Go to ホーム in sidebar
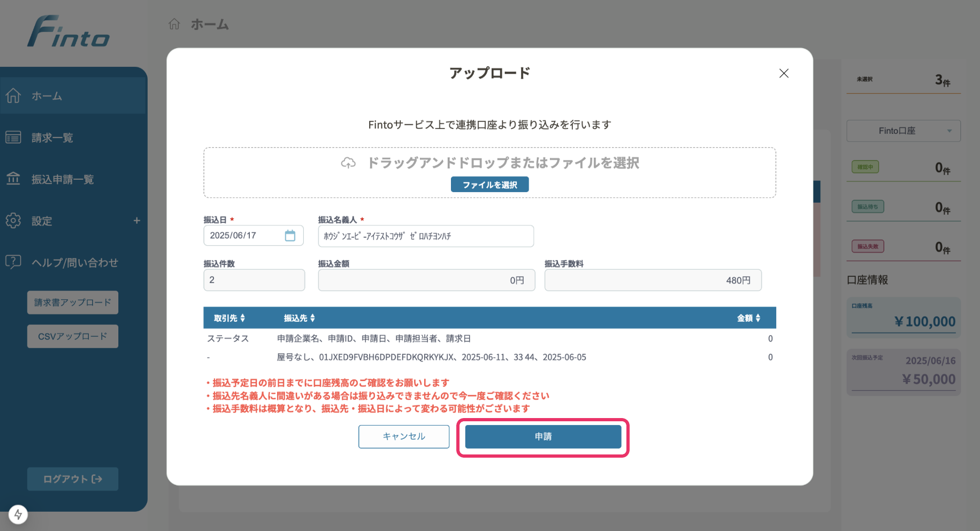Image resolution: width=980 pixels, height=531 pixels. point(47,96)
